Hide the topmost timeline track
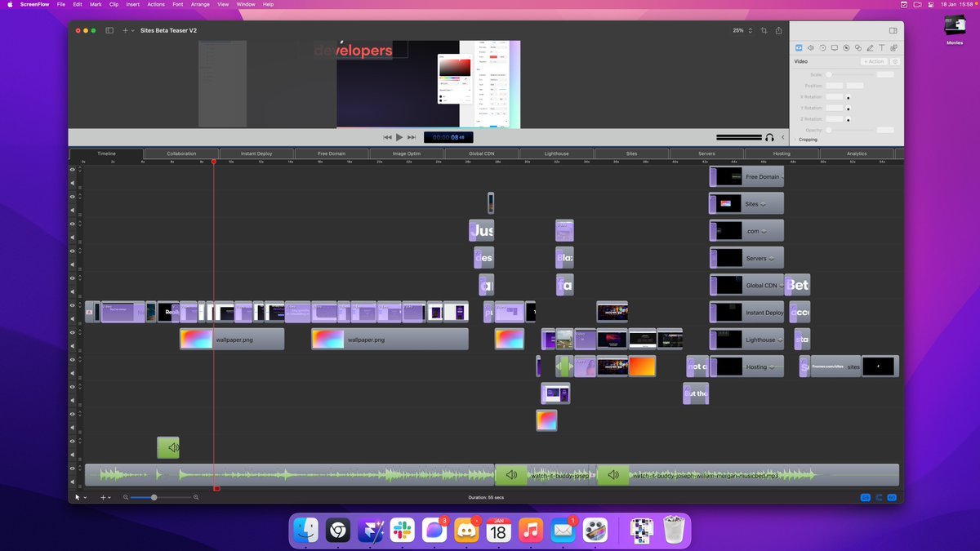 pos(72,170)
